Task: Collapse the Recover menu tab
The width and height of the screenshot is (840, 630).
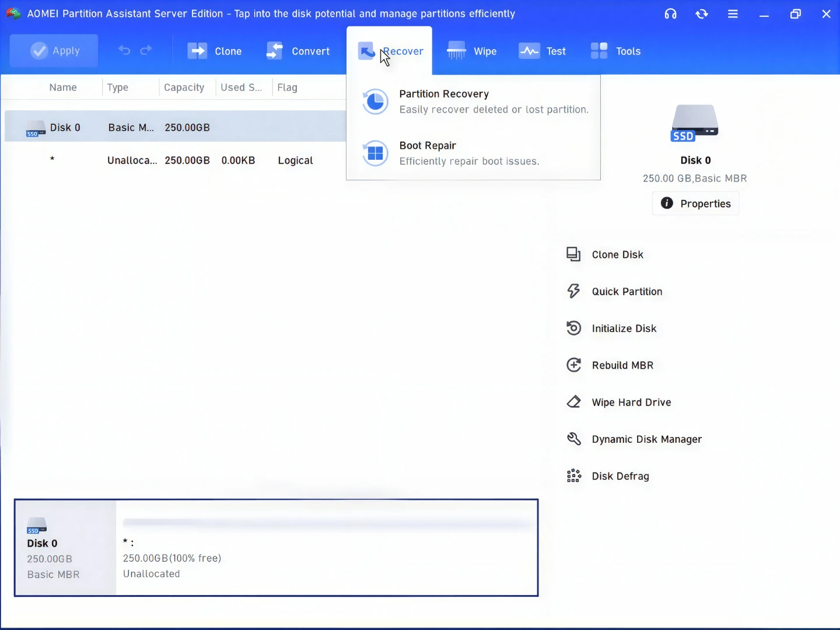Action: tap(390, 51)
